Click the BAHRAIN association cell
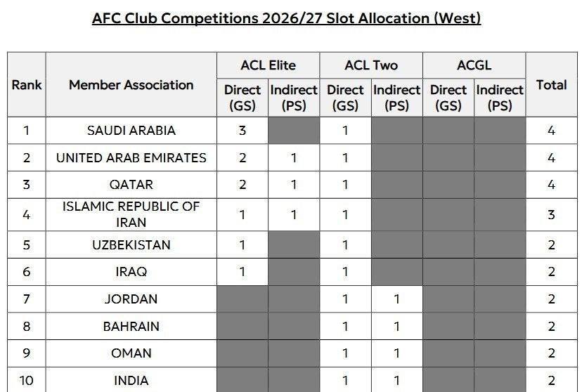This screenshot has width=582, height=392. [x=131, y=327]
